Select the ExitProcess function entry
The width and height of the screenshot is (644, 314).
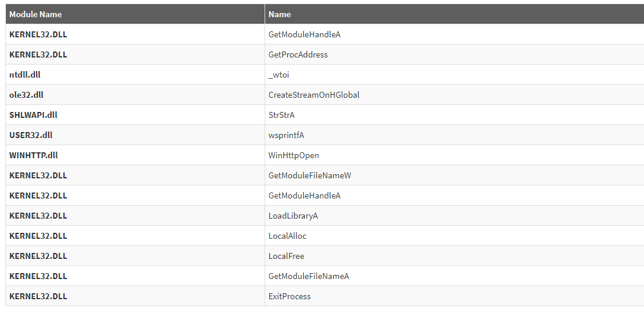[x=289, y=296]
